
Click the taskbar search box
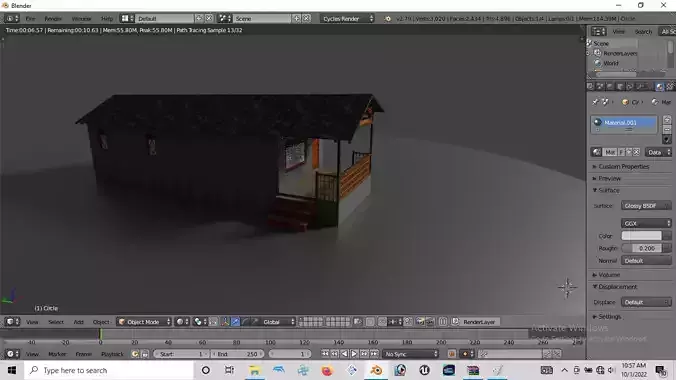(109, 370)
